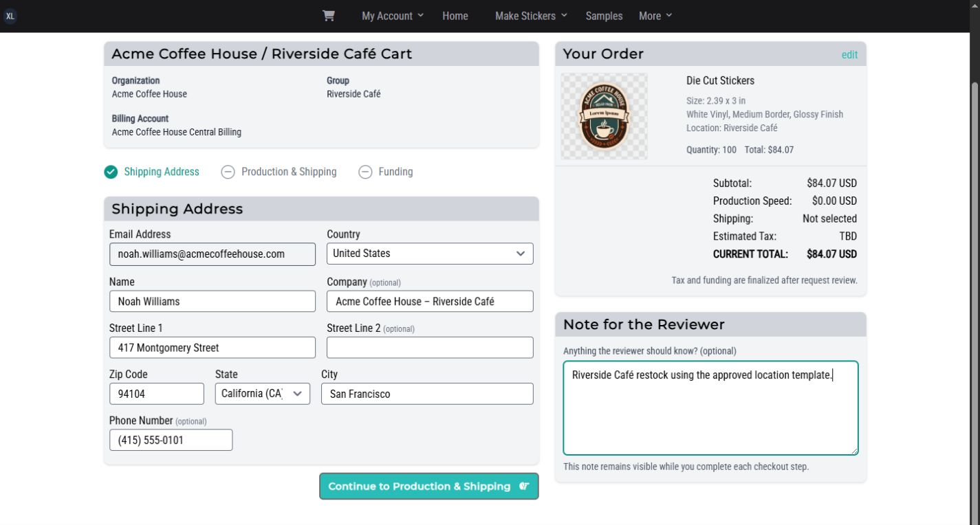Click the Phone Number field
This screenshot has width=980, height=525.
coord(171,440)
